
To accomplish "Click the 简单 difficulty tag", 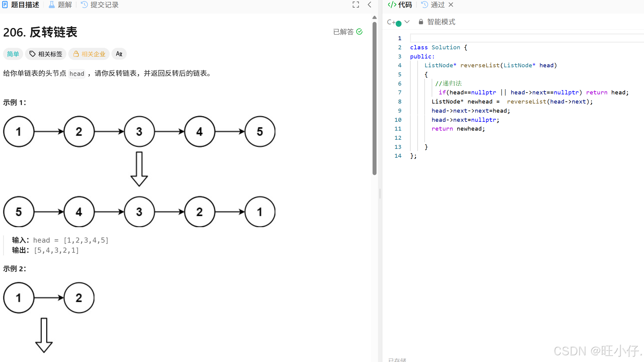I will [x=13, y=54].
